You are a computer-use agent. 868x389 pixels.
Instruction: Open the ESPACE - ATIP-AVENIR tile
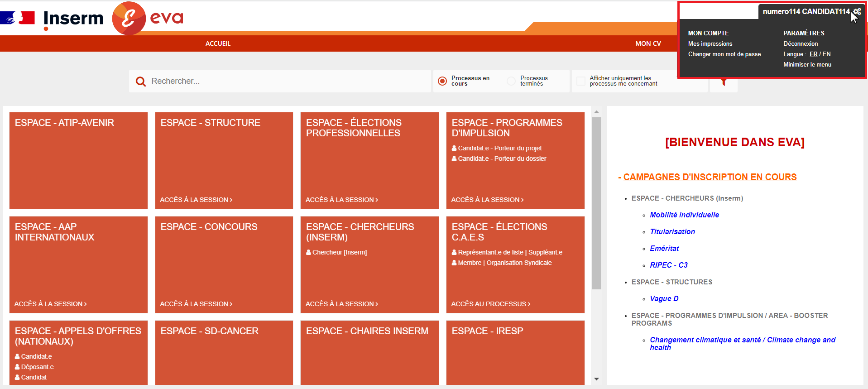point(78,160)
